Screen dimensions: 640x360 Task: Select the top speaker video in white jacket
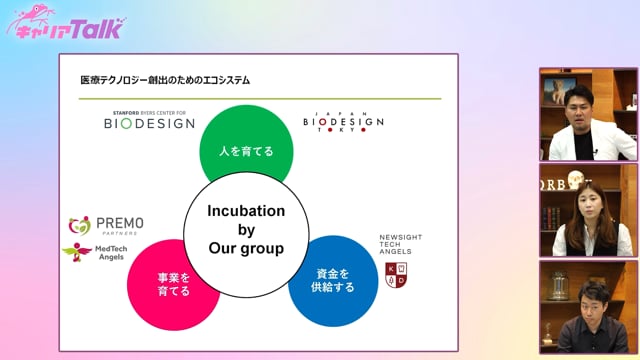point(588,114)
